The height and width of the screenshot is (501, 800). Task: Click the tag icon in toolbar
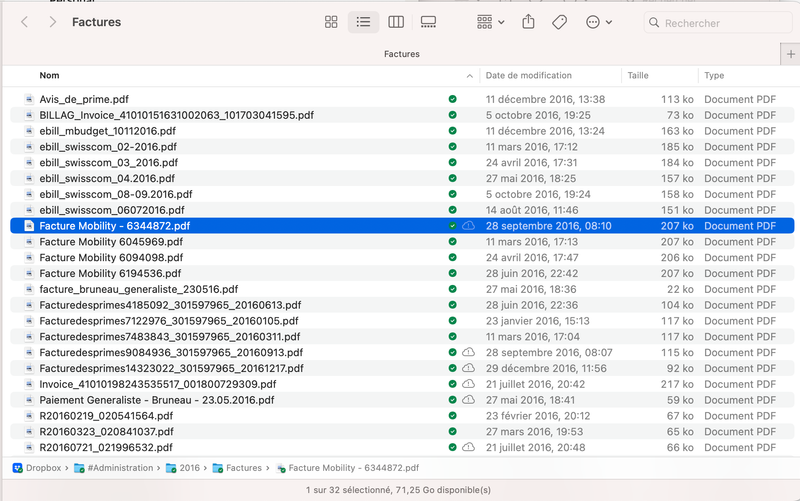coord(560,22)
